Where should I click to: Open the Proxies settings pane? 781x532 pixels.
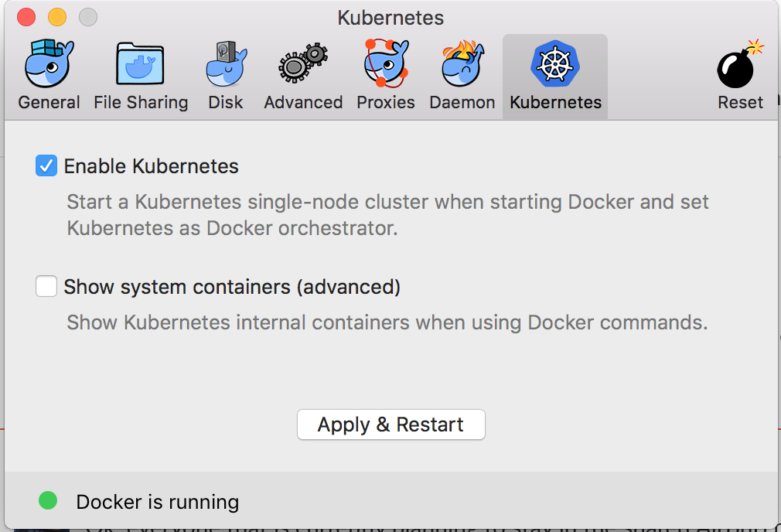[x=385, y=101]
